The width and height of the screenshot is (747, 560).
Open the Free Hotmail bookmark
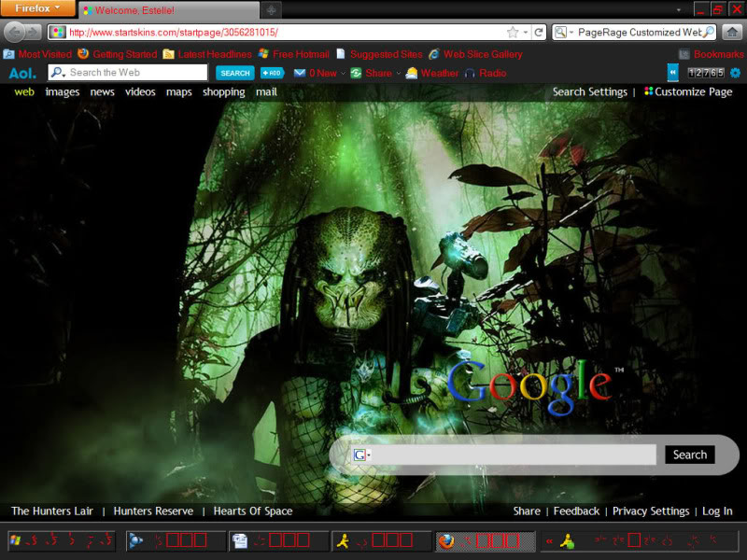coord(294,54)
